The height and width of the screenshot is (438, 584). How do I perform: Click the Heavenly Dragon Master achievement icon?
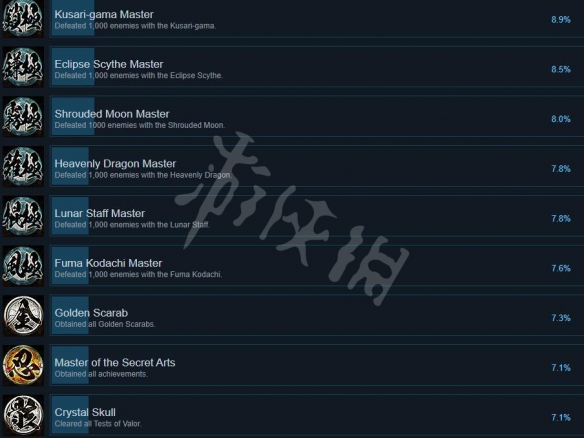click(23, 166)
